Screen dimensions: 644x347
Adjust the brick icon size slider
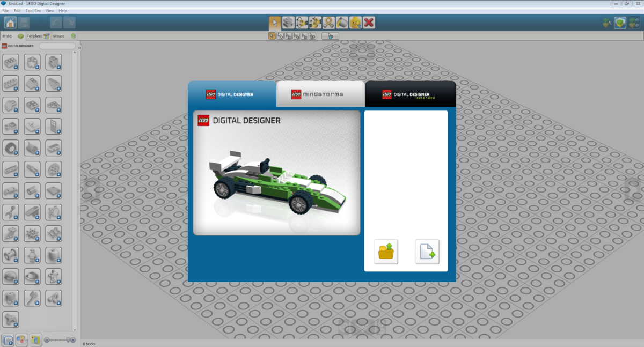(x=60, y=340)
